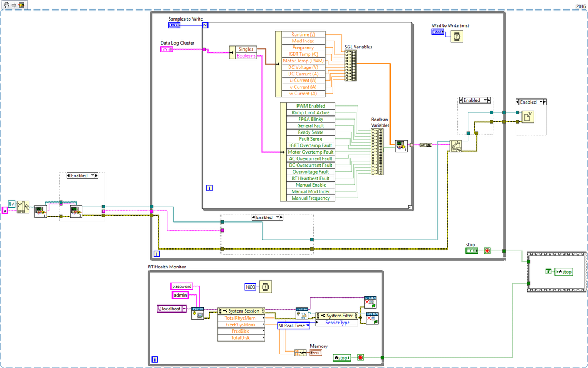Toggle the False constant in sequence frame
The image size is (588, 368).
549,271
